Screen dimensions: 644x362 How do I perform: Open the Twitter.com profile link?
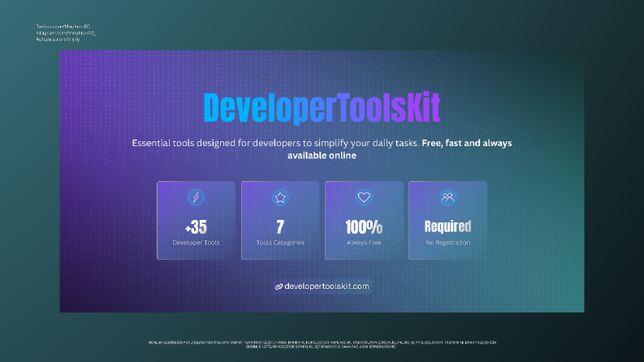[x=63, y=26]
